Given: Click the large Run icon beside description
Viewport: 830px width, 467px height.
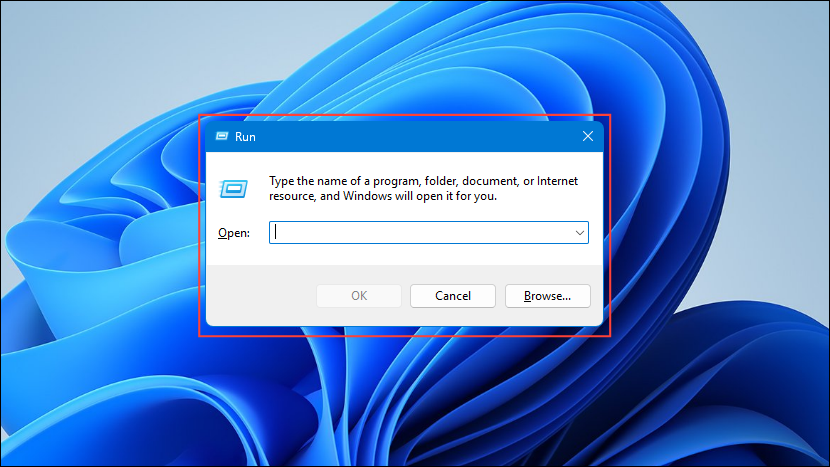Looking at the screenshot, I should pyautogui.click(x=233, y=188).
